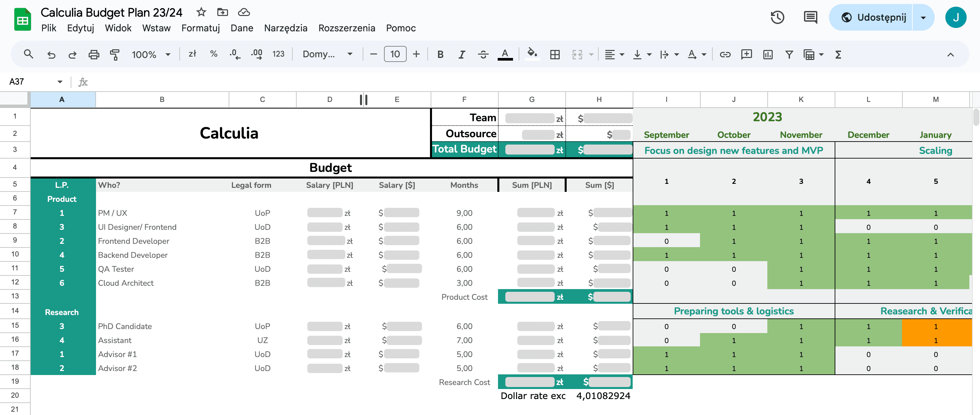
Task: Open the Pomoc menu
Action: click(x=401, y=28)
